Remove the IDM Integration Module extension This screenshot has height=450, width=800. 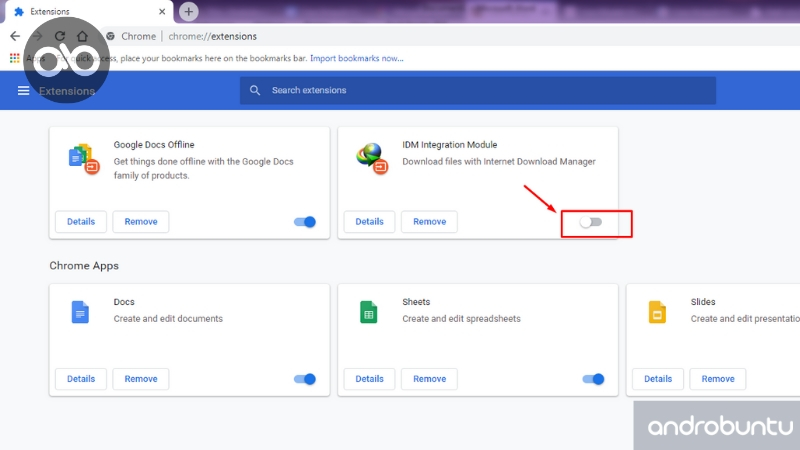pyautogui.click(x=429, y=222)
